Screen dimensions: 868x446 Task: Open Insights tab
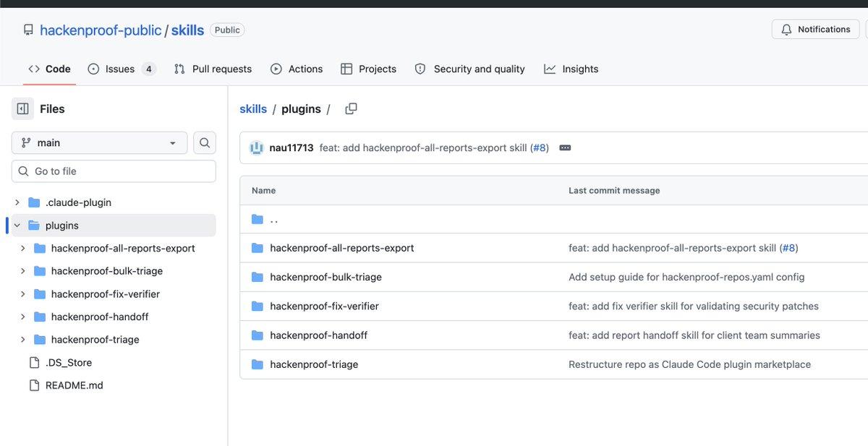pos(571,69)
